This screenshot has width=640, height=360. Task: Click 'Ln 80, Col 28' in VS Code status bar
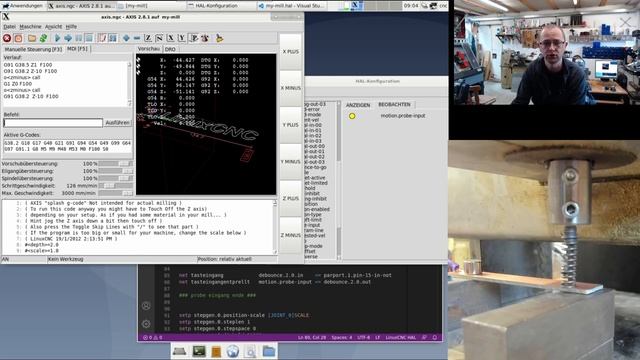click(312, 338)
